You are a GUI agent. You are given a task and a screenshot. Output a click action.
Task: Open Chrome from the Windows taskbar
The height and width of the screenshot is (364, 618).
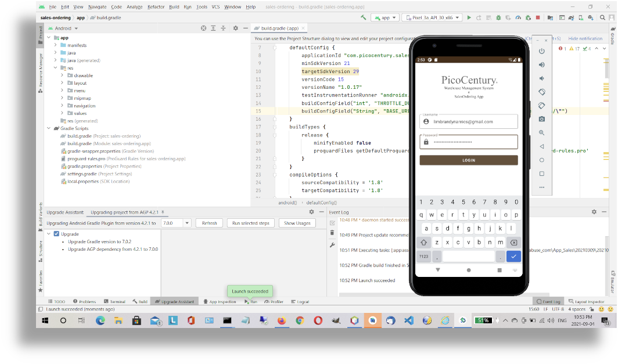pos(300,320)
